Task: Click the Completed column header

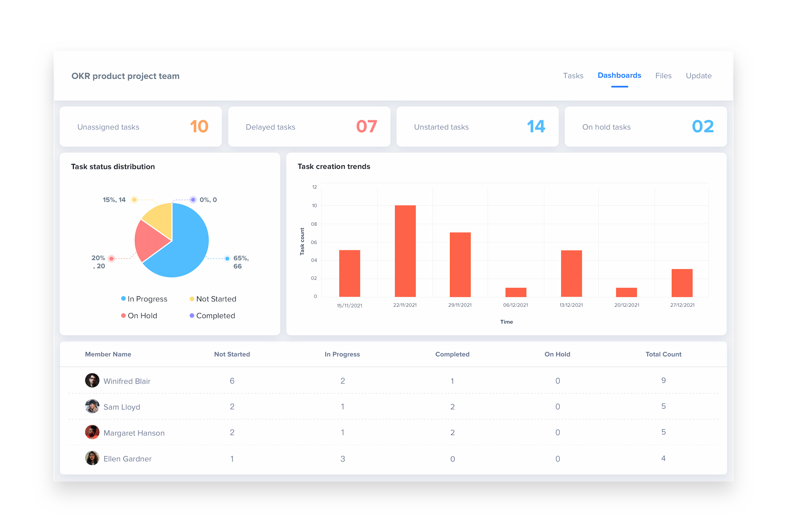Action: pos(453,354)
